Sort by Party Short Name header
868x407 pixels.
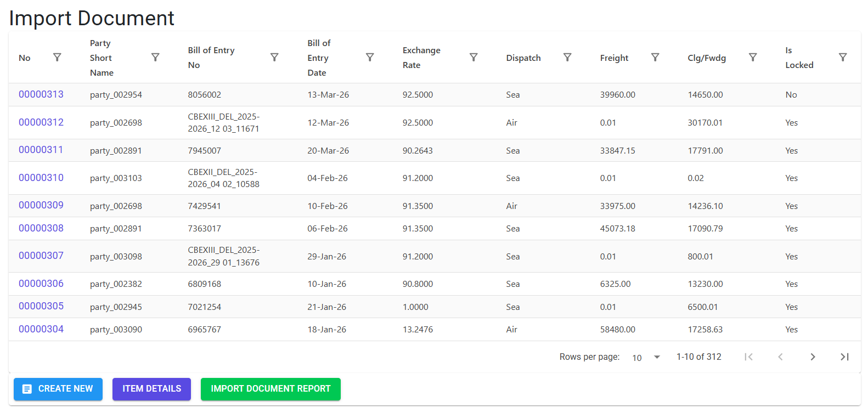pos(102,58)
